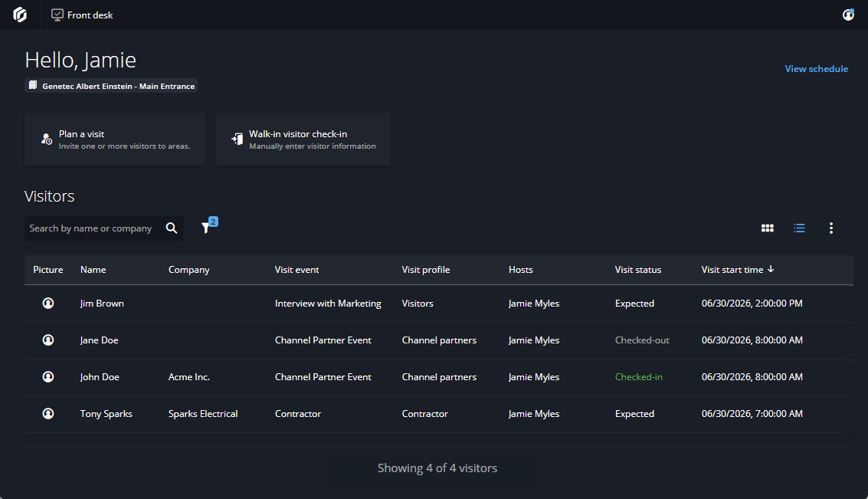Click Jim Brown's Expected status

[634, 304]
